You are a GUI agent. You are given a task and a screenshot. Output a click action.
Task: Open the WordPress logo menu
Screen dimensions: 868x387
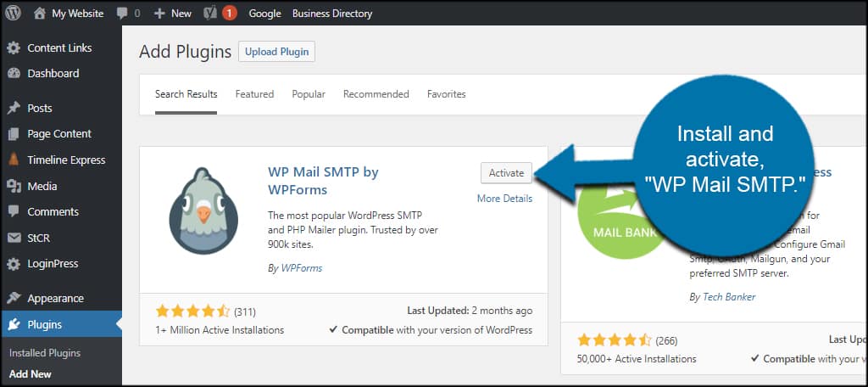(13, 14)
